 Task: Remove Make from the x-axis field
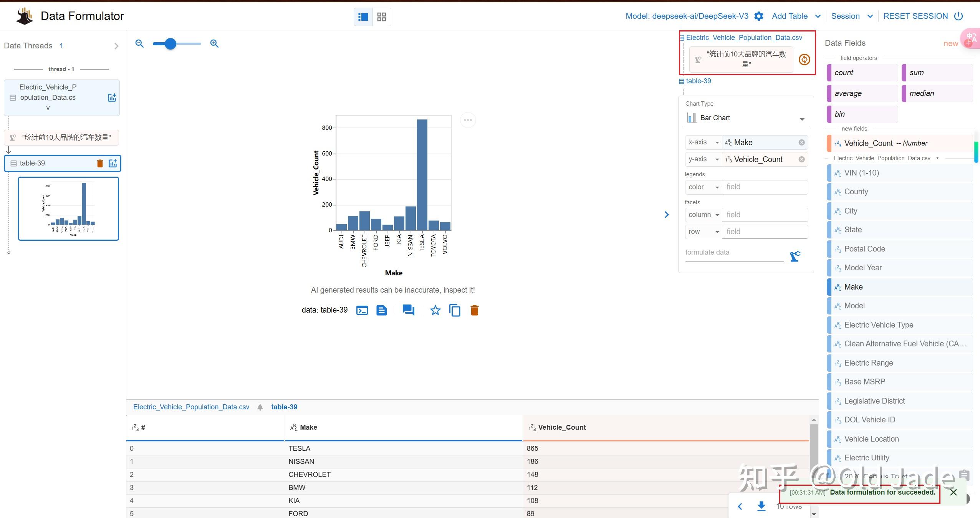pyautogui.click(x=801, y=142)
